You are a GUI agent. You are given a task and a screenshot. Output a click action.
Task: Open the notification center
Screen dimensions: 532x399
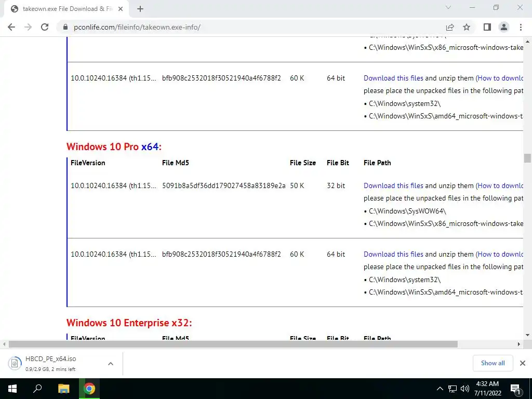(x=516, y=389)
